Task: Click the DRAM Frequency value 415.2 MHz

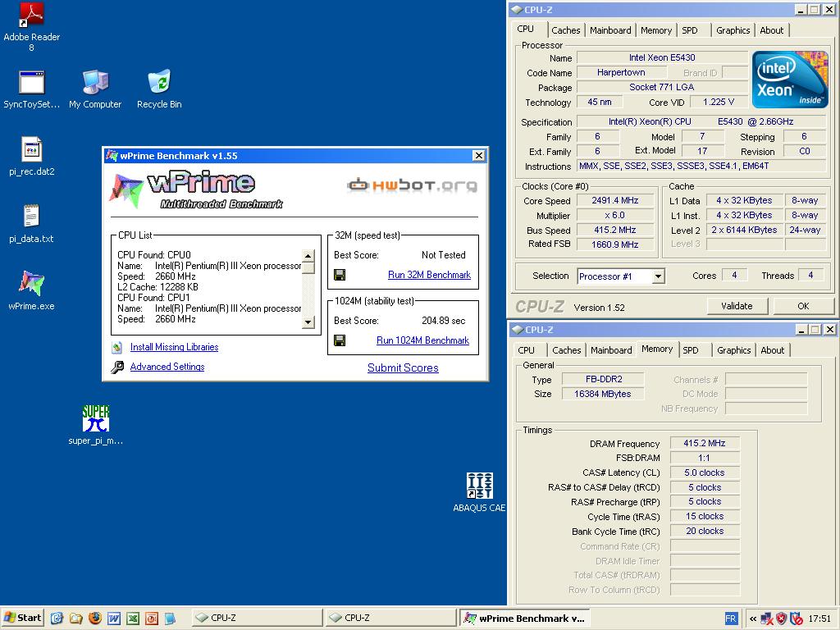Action: click(x=705, y=443)
